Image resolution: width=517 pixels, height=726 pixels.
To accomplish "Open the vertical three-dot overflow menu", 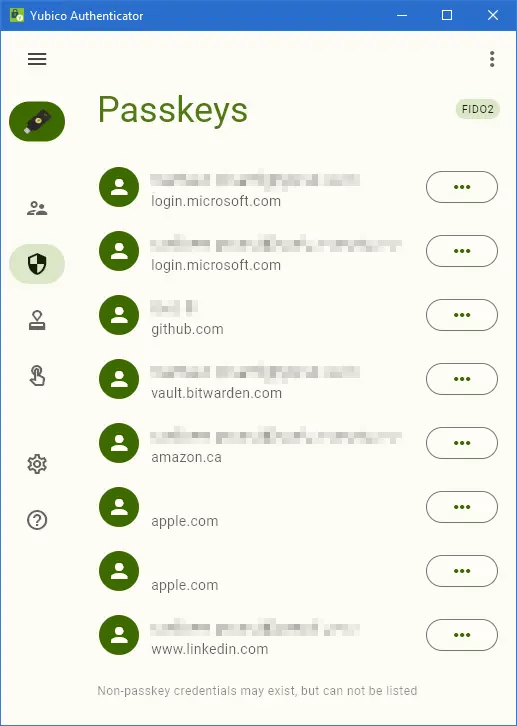I will click(492, 59).
